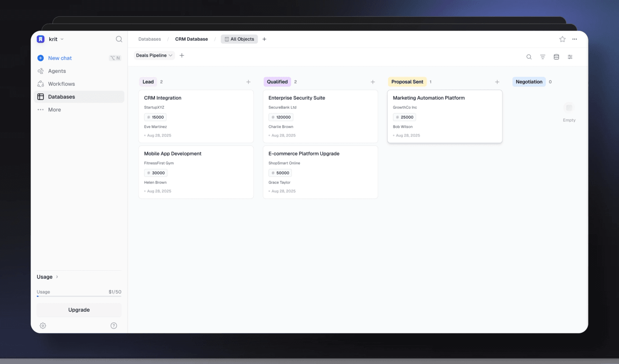Screen dimensions: 619x364
Task: Click Helen Brown owner name
Action: (x=155, y=183)
